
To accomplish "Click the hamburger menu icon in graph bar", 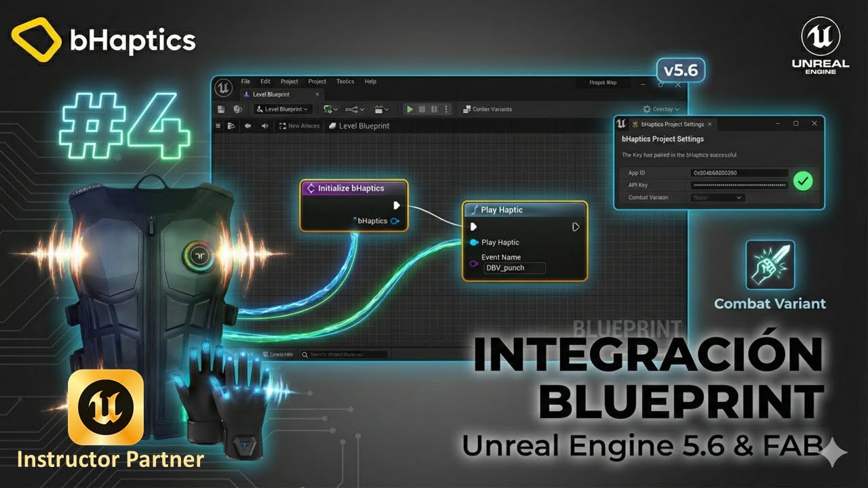I will click(x=218, y=126).
